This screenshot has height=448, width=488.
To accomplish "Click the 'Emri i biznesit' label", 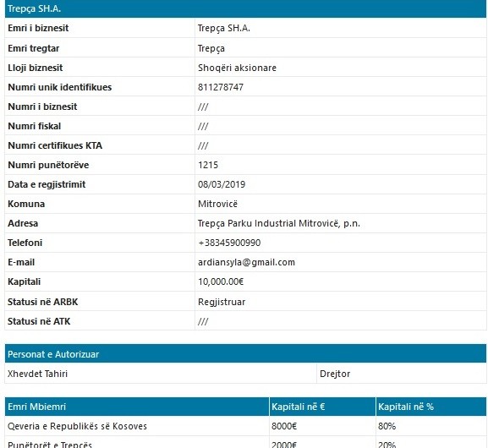I will tap(38, 28).
